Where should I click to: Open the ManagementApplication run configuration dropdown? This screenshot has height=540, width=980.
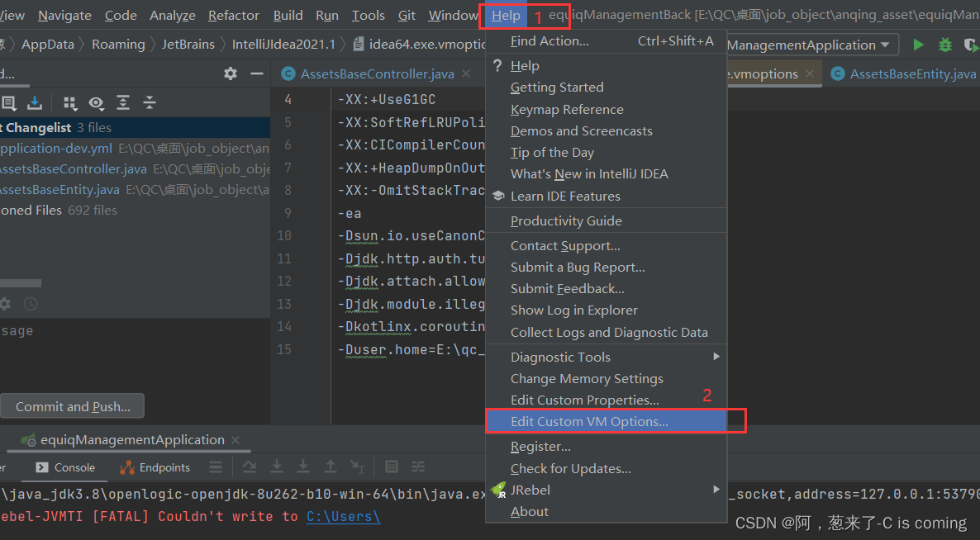coord(811,45)
